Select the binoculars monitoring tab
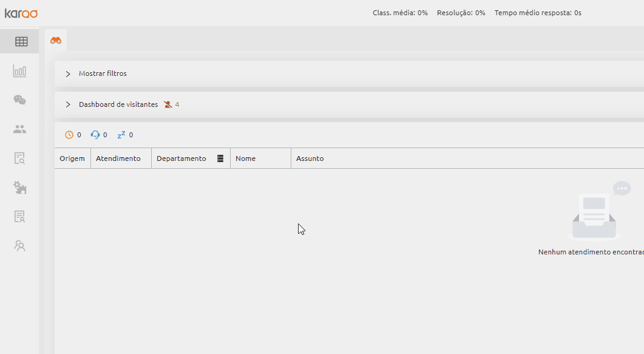Viewport: 644px width, 354px height. tap(56, 40)
